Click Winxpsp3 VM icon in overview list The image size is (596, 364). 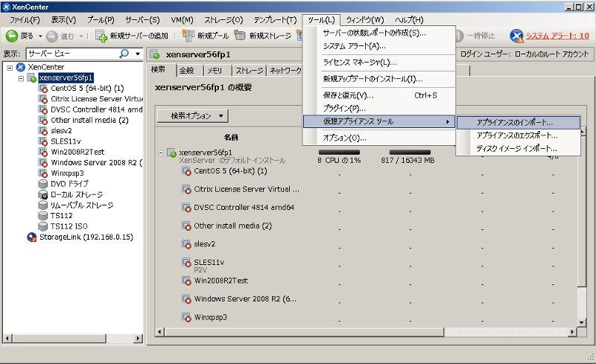(186, 317)
